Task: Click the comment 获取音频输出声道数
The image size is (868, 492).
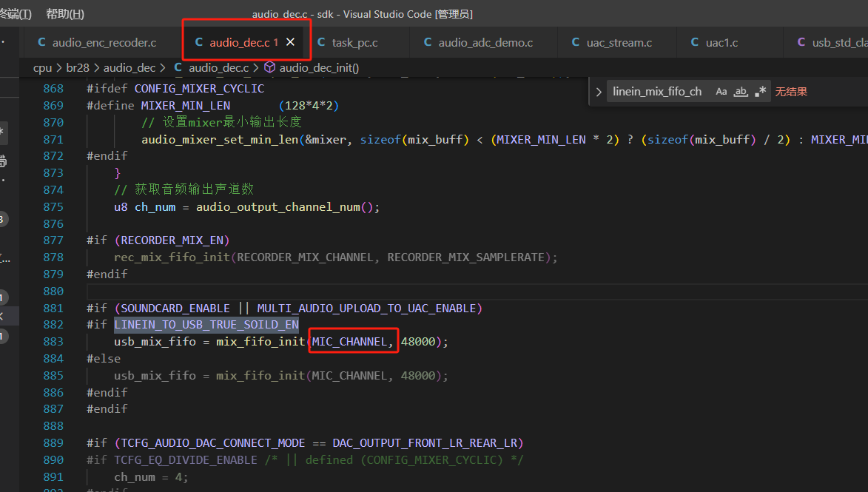Action: [x=184, y=190]
